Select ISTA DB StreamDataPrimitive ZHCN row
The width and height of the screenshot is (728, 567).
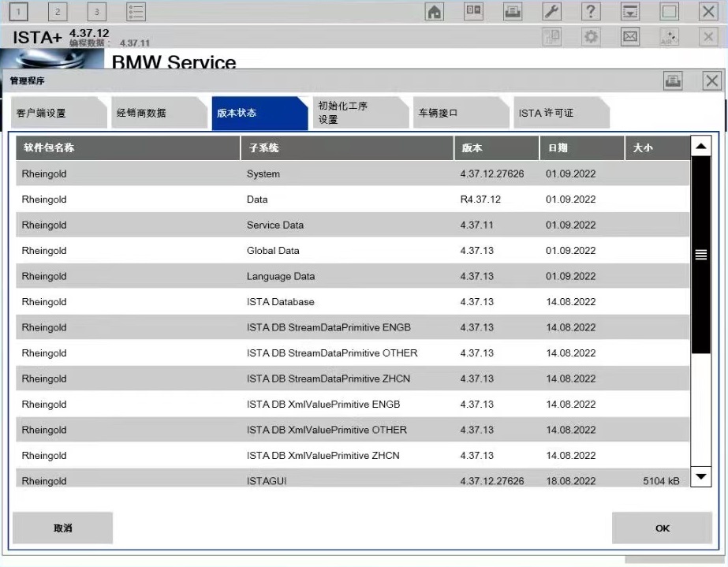[x=353, y=379]
